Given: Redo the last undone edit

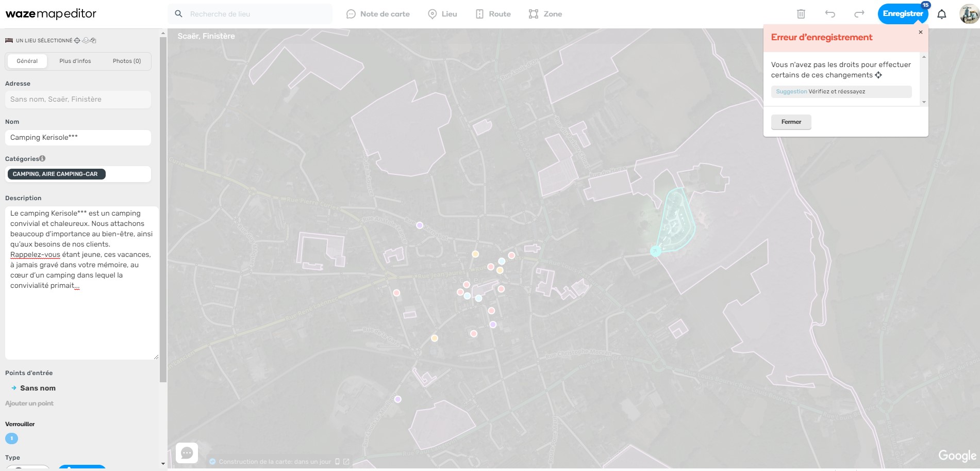Looking at the screenshot, I should (859, 14).
